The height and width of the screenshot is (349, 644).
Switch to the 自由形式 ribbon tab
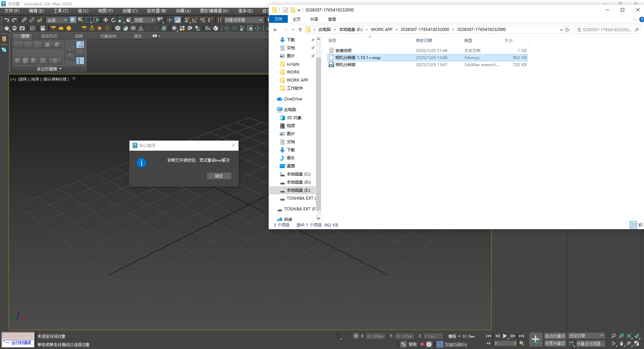[x=49, y=36]
